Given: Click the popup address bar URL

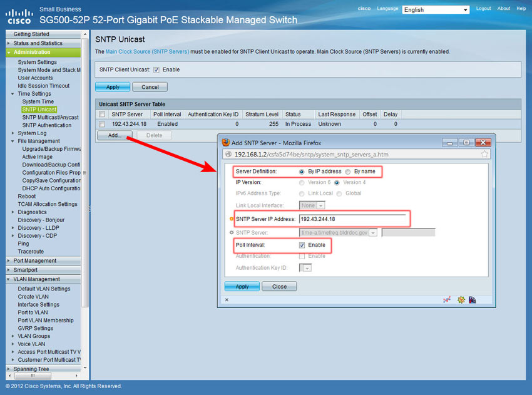Looking at the screenshot, I should [x=312, y=155].
